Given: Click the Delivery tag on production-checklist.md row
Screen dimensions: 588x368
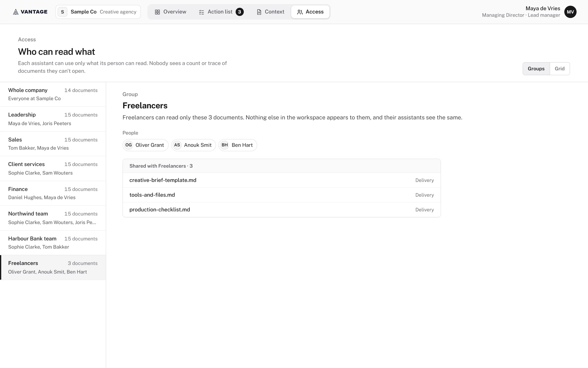Looking at the screenshot, I should pos(424,210).
